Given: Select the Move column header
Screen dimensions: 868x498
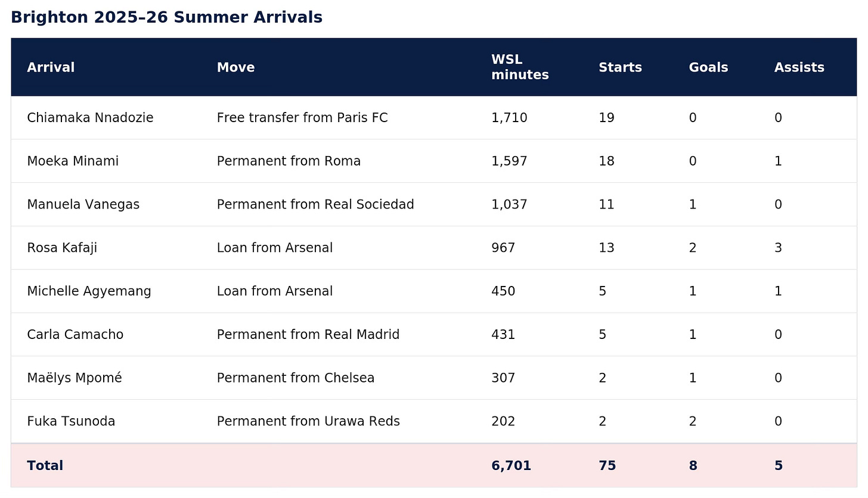Looking at the screenshot, I should pos(235,67).
